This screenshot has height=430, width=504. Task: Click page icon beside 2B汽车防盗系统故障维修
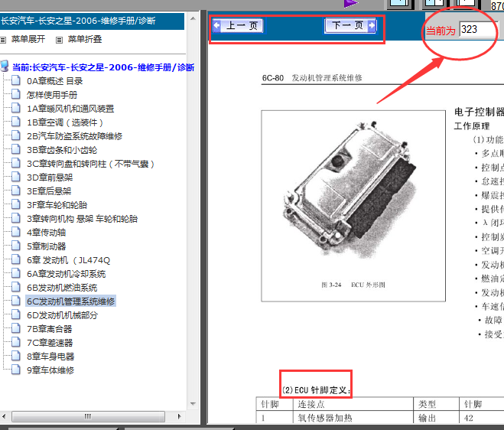point(16,135)
